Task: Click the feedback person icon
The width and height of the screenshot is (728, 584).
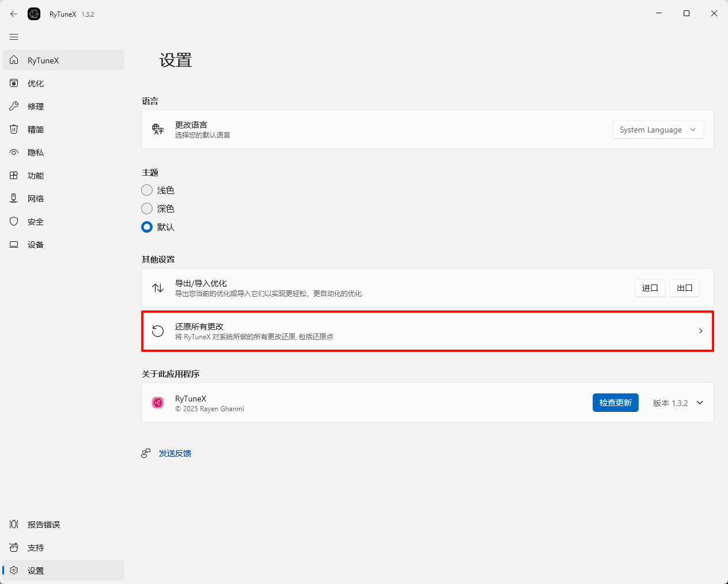Action: [x=146, y=453]
